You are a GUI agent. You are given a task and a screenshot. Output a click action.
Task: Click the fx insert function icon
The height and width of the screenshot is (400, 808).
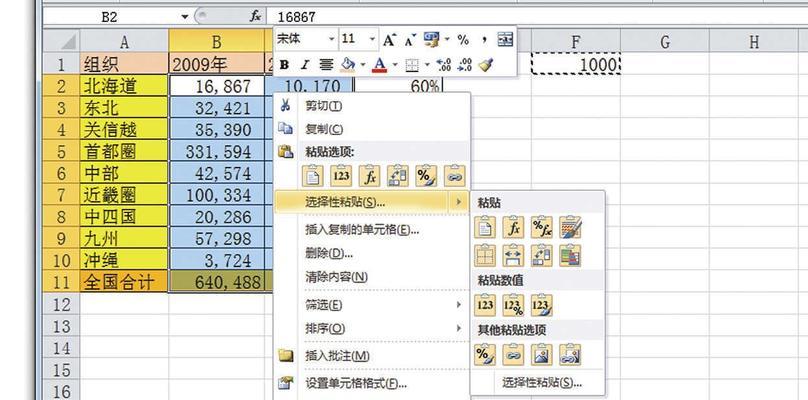pos(255,16)
